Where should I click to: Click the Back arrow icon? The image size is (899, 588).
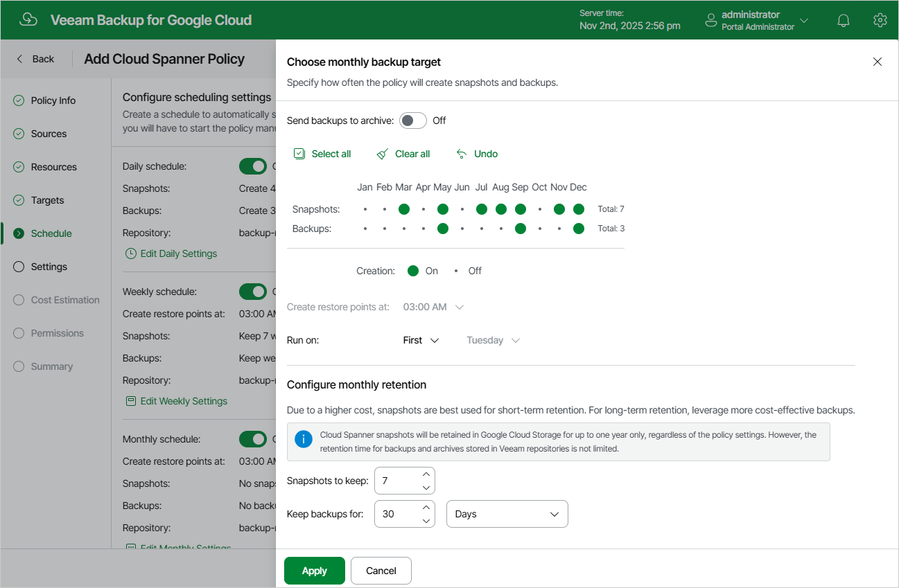click(19, 59)
